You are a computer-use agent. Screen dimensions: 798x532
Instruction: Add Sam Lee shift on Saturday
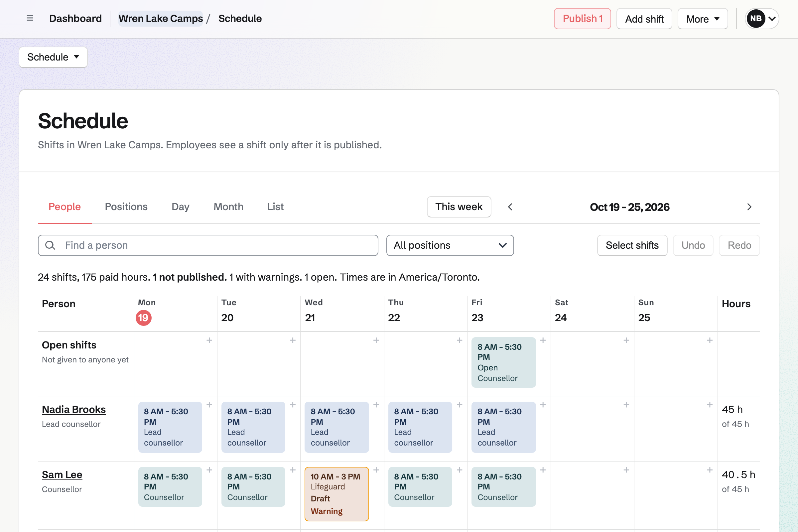tap(626, 470)
